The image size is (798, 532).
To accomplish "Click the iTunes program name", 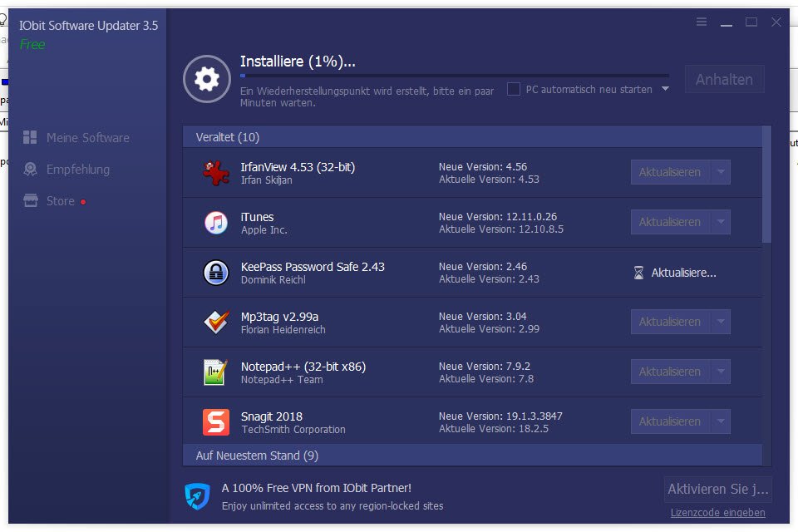I will pyautogui.click(x=257, y=217).
